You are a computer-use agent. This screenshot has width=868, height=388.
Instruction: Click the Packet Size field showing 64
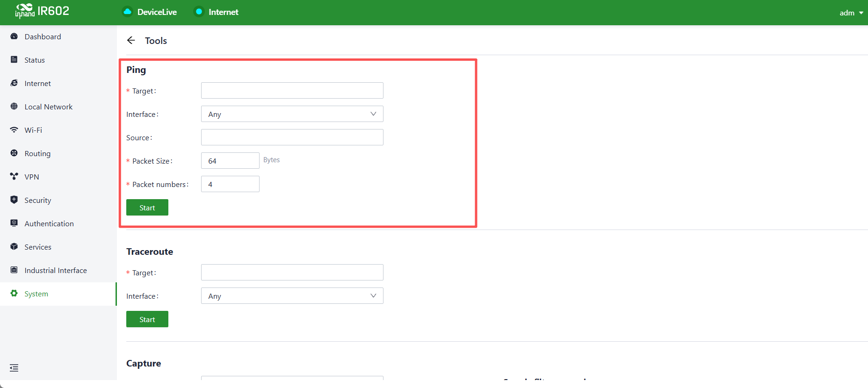coord(230,161)
